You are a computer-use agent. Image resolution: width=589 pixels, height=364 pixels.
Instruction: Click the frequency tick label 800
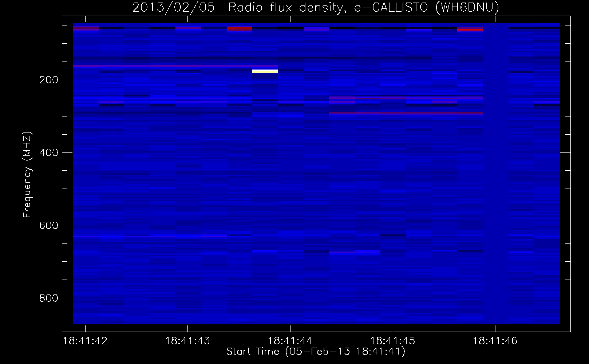[49, 298]
